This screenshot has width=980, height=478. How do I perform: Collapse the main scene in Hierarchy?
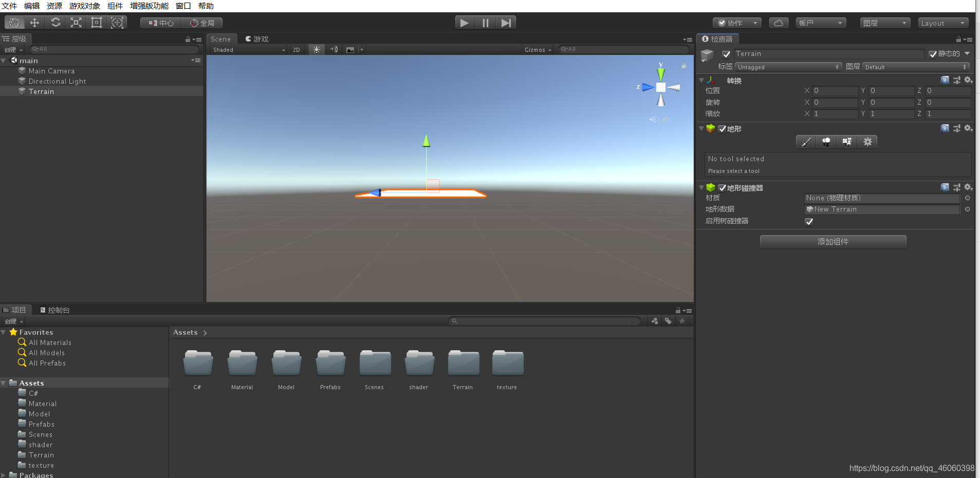[x=4, y=61]
